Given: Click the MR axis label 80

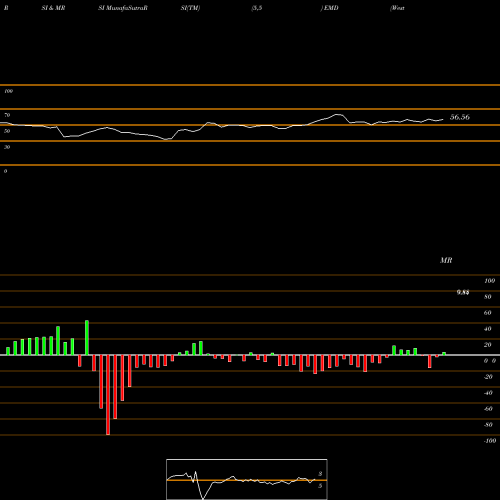Looking at the screenshot, I should point(488,297).
